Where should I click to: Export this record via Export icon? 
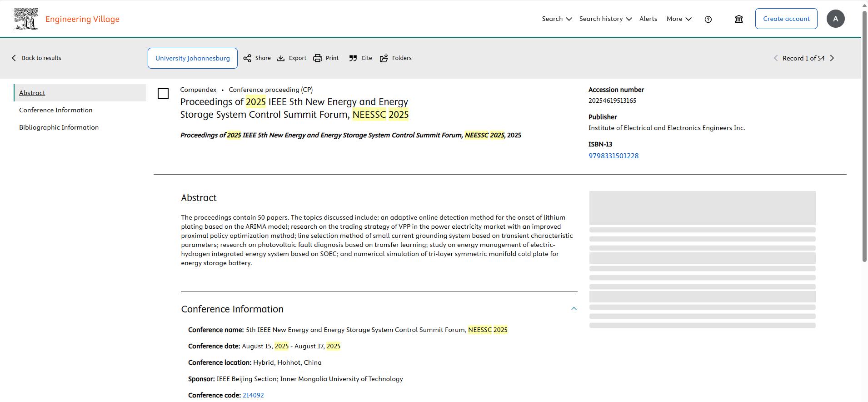tap(281, 58)
